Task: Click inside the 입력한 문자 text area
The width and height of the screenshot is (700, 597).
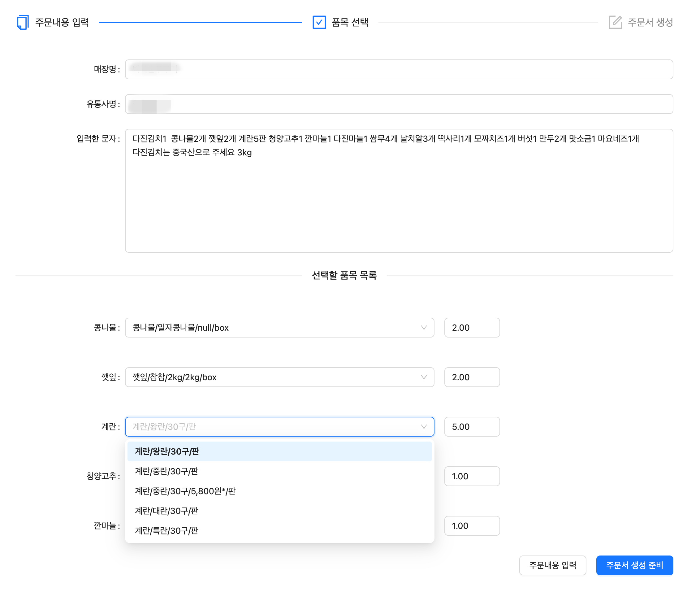Action: pos(399,191)
